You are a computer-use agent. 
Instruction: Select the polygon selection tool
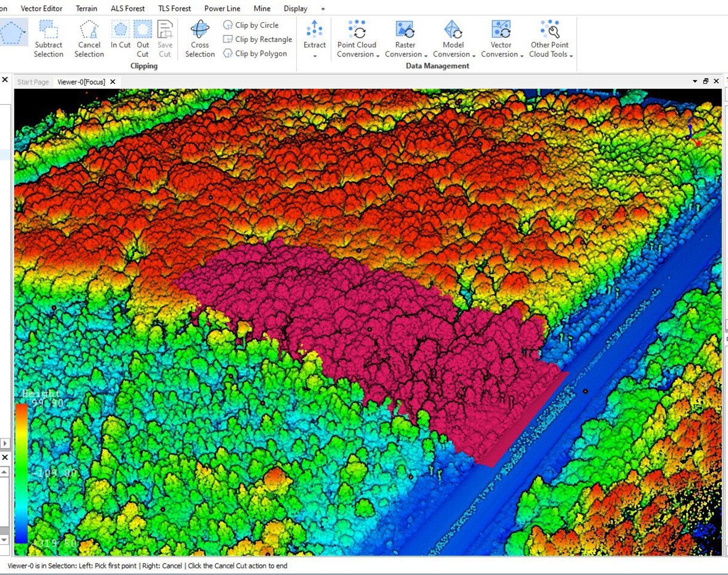12,32
